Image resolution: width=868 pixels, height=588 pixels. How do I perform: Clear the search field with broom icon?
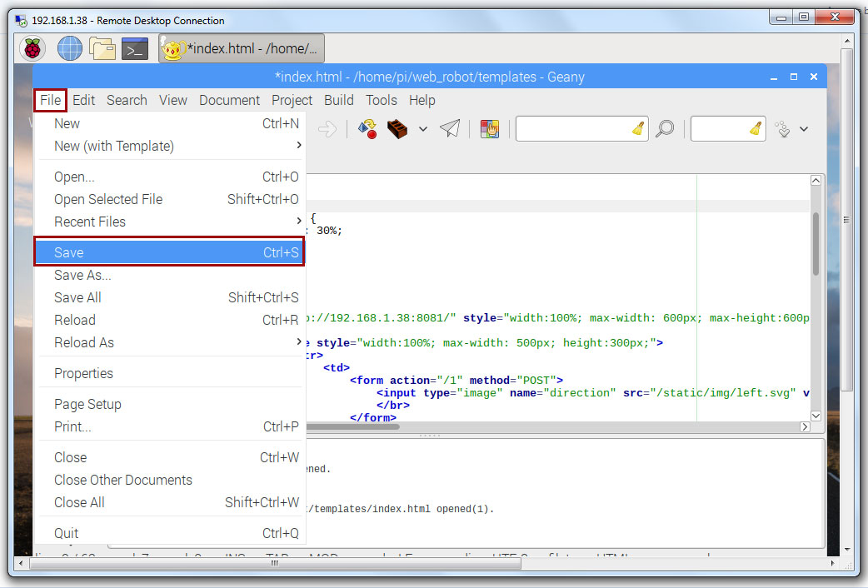[638, 128]
